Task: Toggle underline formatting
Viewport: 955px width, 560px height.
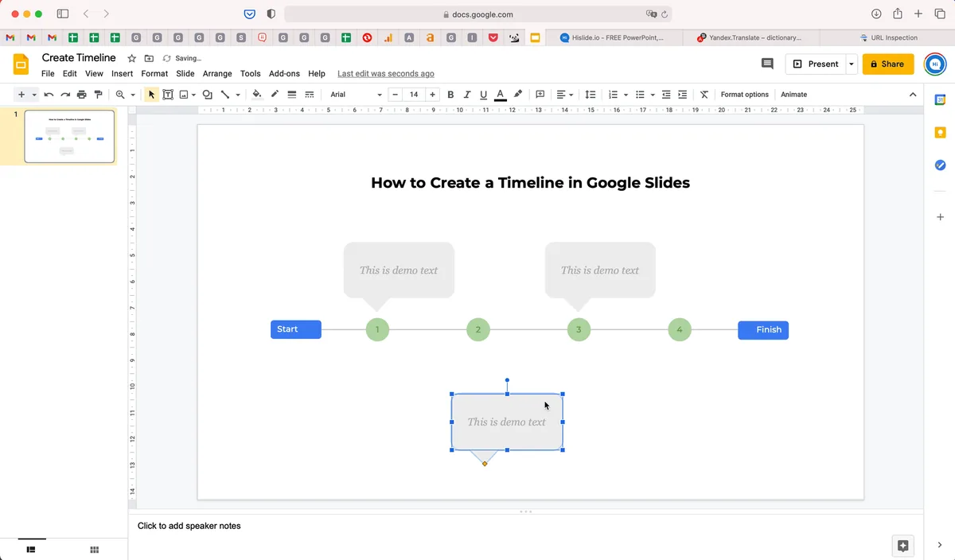Action: [x=483, y=95]
